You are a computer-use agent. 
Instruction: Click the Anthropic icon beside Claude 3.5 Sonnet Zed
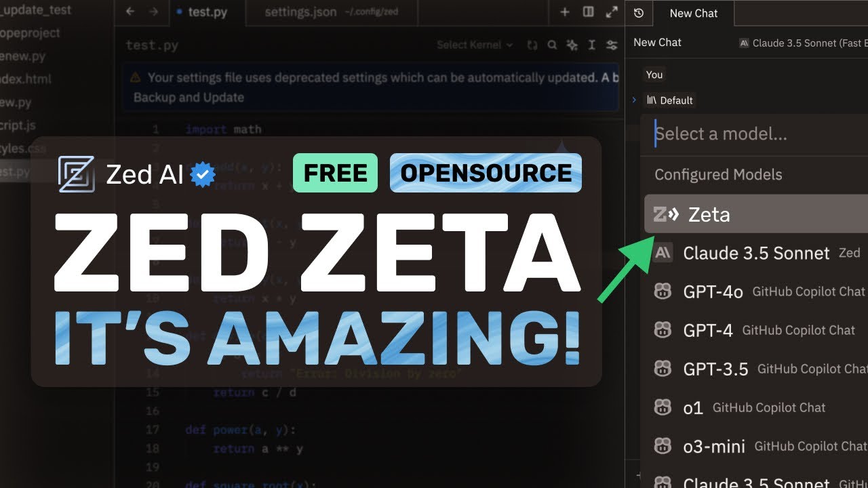pyautogui.click(x=663, y=253)
